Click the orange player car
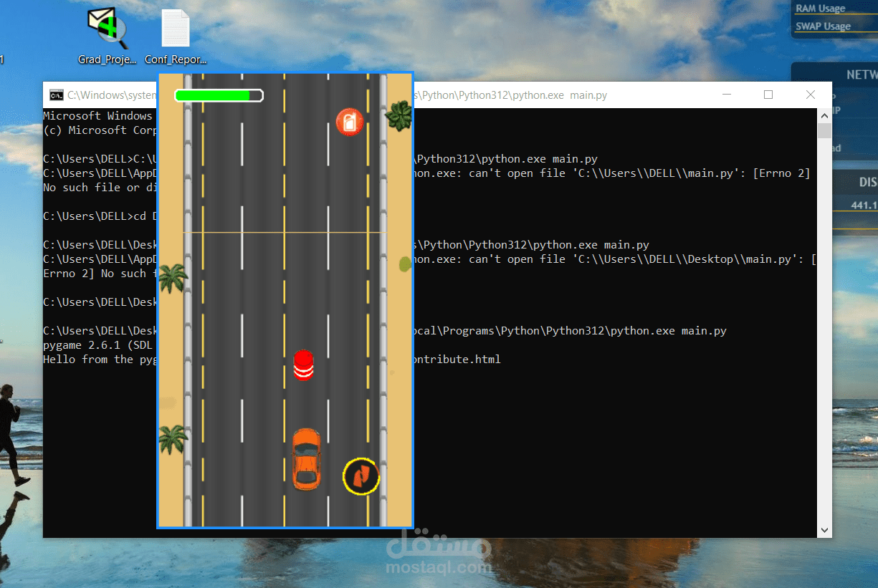Screen dimensions: 878x588 [x=306, y=459]
